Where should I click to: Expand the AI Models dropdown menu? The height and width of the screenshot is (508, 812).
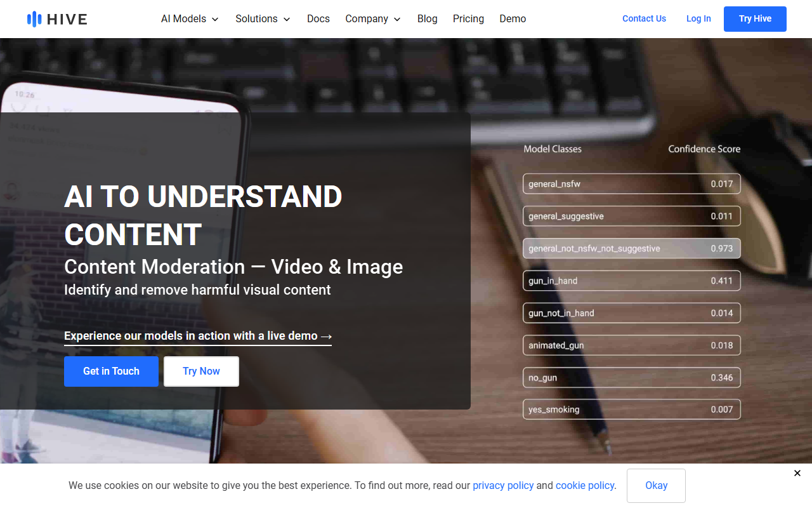[x=190, y=19]
